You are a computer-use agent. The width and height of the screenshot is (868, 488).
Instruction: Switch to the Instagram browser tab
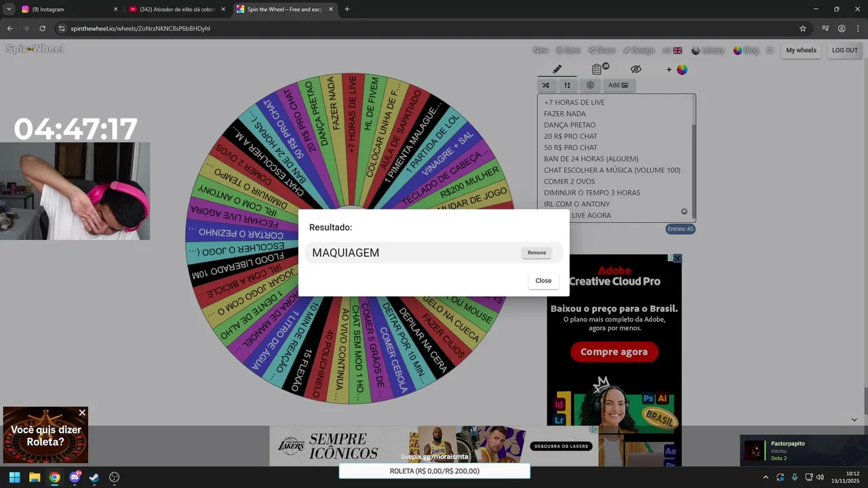[x=68, y=9]
